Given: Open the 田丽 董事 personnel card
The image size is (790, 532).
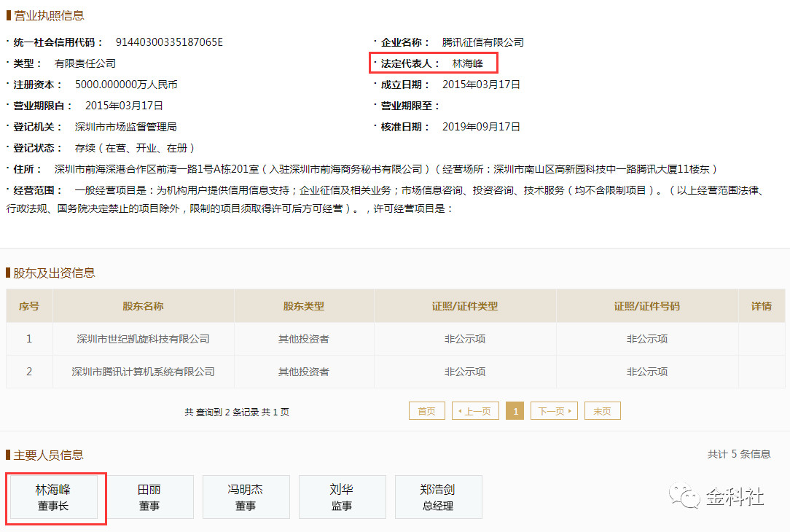Looking at the screenshot, I should point(149,497).
